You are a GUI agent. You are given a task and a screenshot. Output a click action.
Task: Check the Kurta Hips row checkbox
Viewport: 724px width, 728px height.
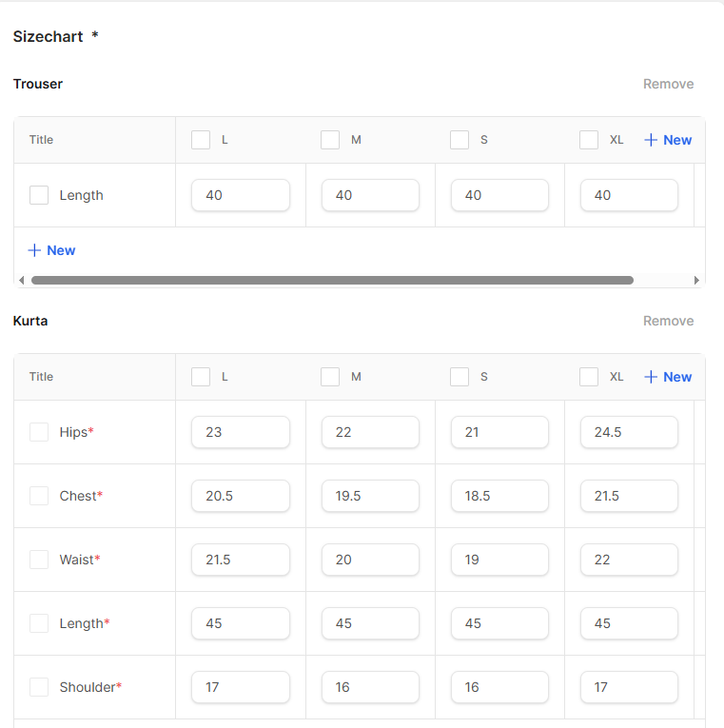39,432
